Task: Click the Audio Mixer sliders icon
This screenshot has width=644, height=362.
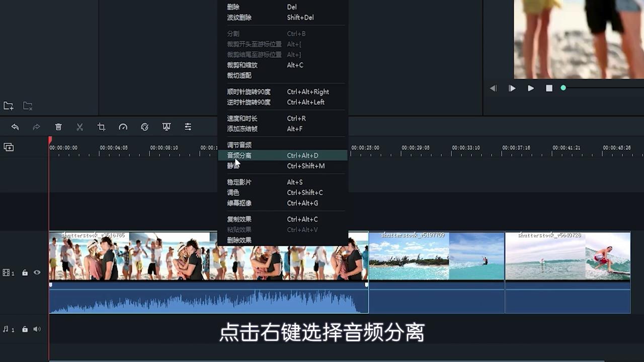Action: (x=188, y=127)
